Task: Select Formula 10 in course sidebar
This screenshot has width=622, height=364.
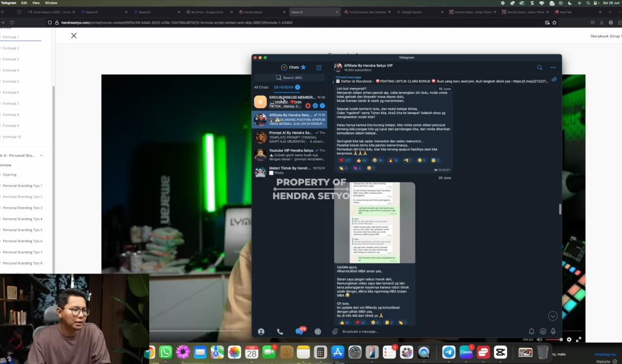Action: click(x=12, y=136)
